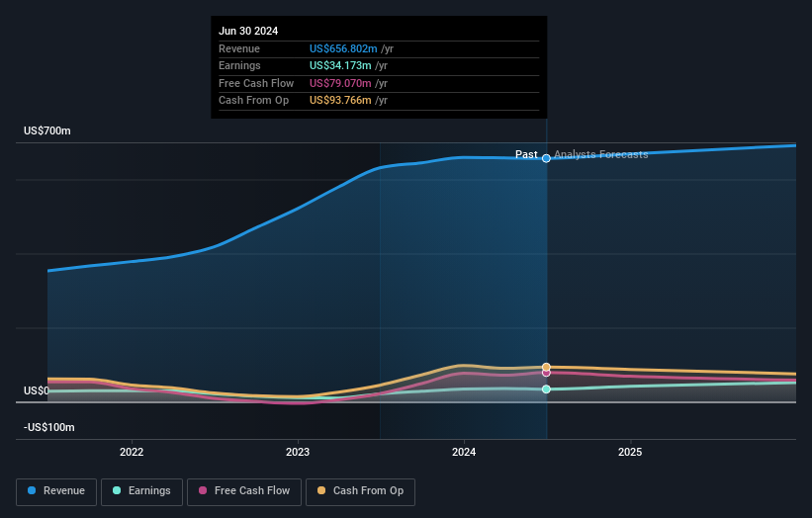The image size is (812, 518).
Task: Click the teal Earnings legend dot
Action: pyautogui.click(x=117, y=490)
